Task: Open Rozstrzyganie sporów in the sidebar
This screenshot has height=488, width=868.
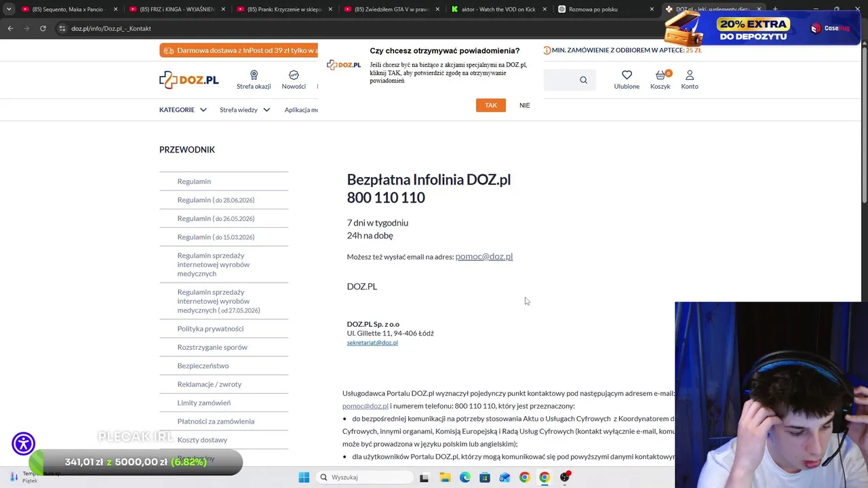Action: (x=212, y=347)
